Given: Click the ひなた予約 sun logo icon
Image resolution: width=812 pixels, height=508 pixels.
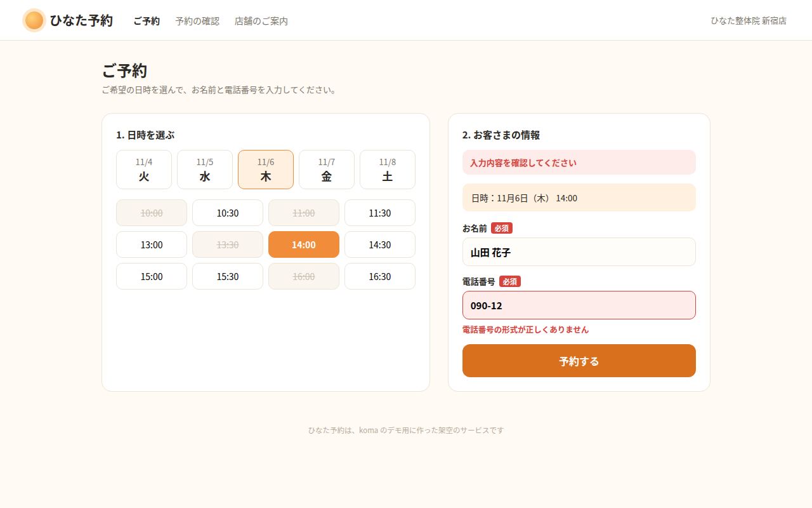Looking at the screenshot, I should point(34,20).
